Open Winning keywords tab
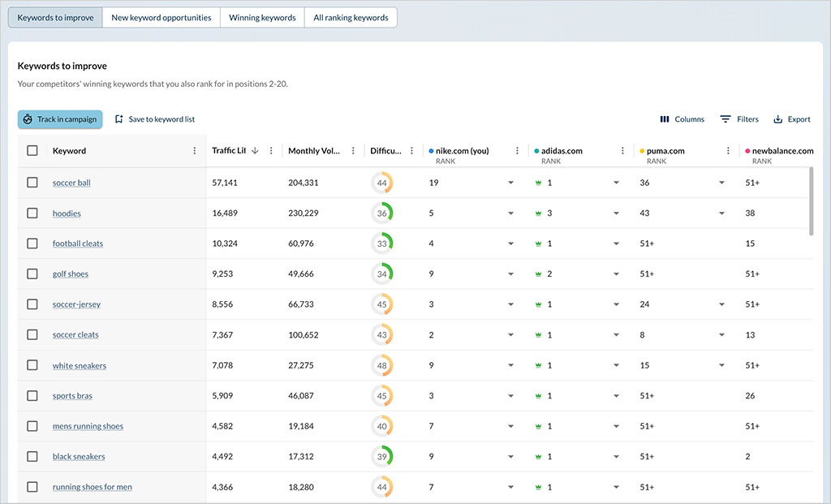Screen dimensions: 831x504 [262, 18]
